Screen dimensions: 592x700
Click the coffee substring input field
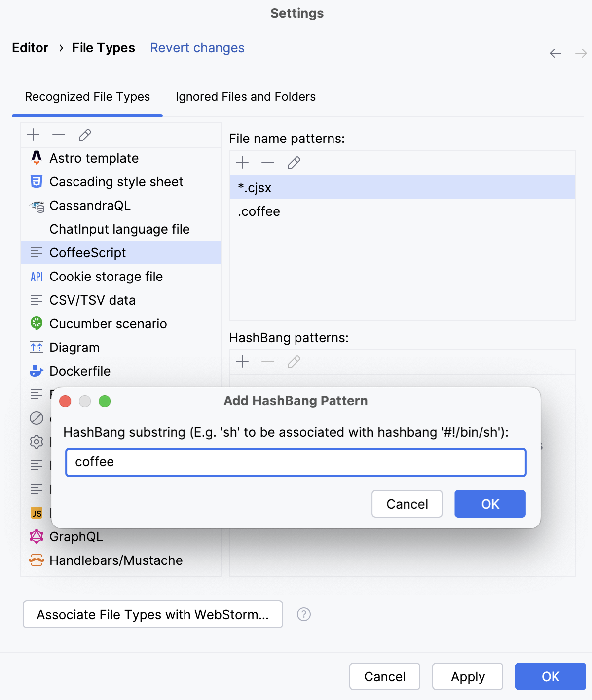click(x=296, y=462)
